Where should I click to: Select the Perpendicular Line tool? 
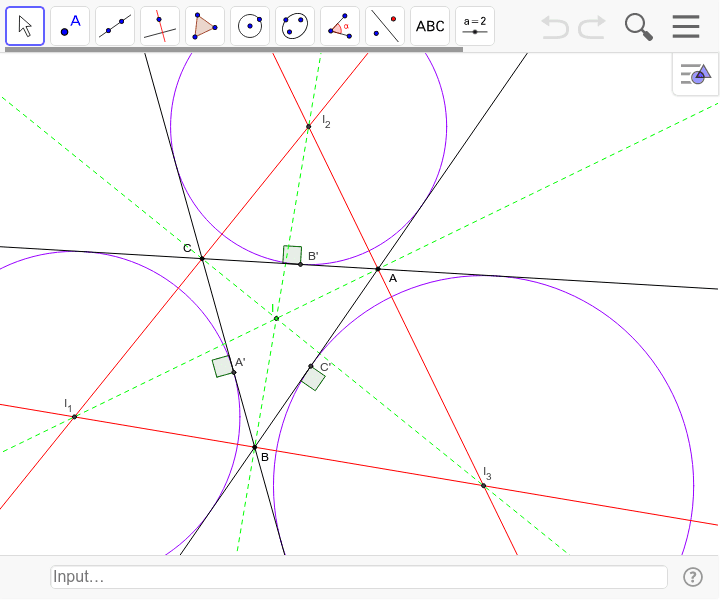click(x=160, y=26)
